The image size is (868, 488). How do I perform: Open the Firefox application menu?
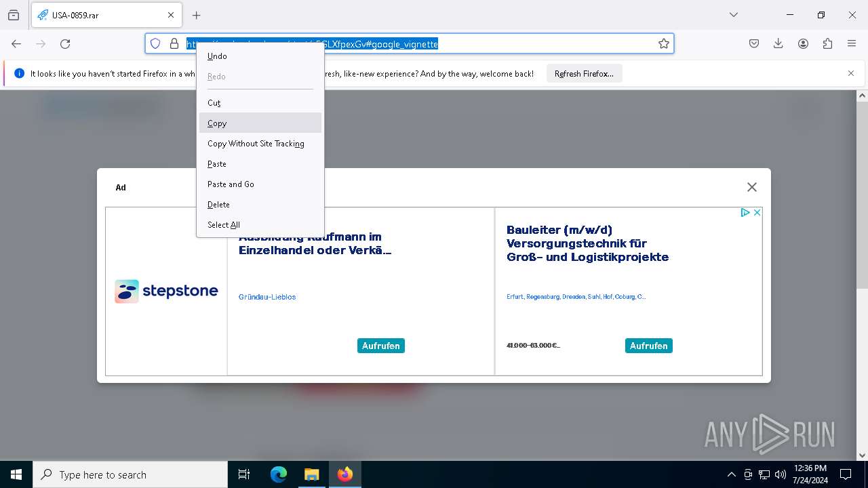[852, 43]
